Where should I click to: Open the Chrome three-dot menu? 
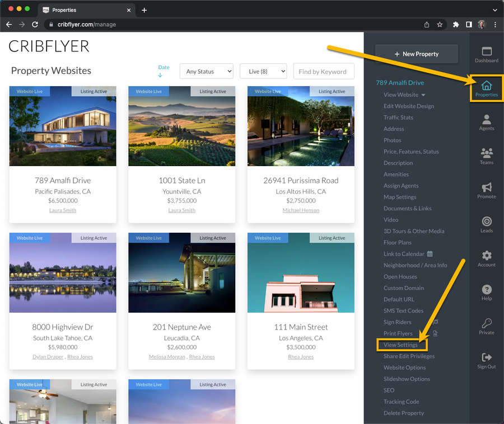pyautogui.click(x=495, y=25)
